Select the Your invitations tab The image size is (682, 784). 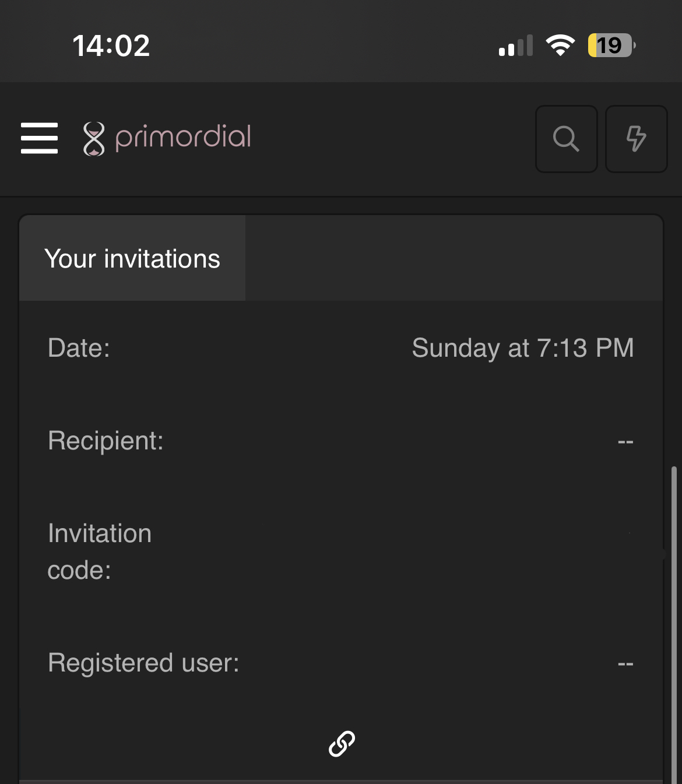coord(132,258)
